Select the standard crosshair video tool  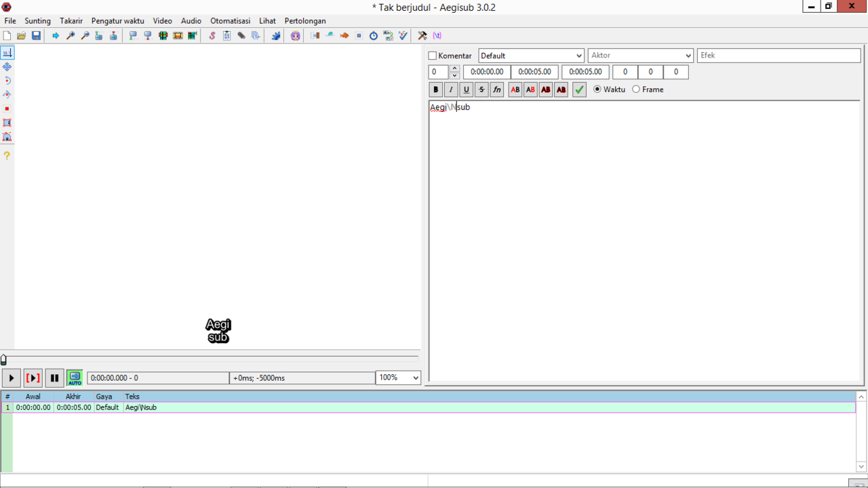[7, 52]
